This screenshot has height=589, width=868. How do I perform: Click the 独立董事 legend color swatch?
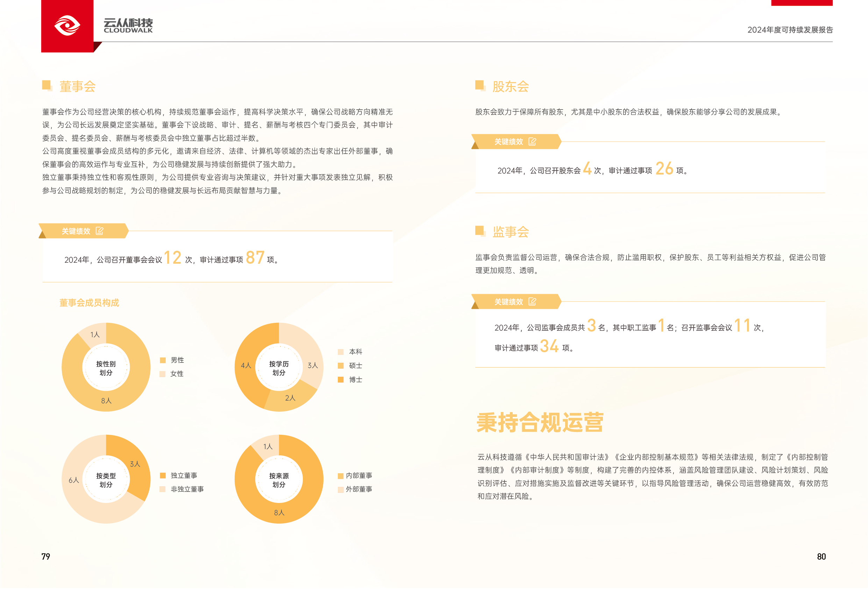click(163, 475)
